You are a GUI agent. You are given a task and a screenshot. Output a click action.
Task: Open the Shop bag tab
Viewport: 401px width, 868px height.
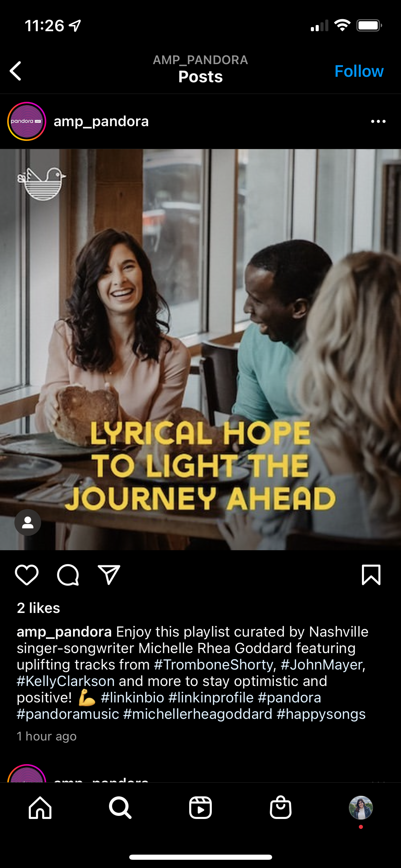click(x=281, y=807)
